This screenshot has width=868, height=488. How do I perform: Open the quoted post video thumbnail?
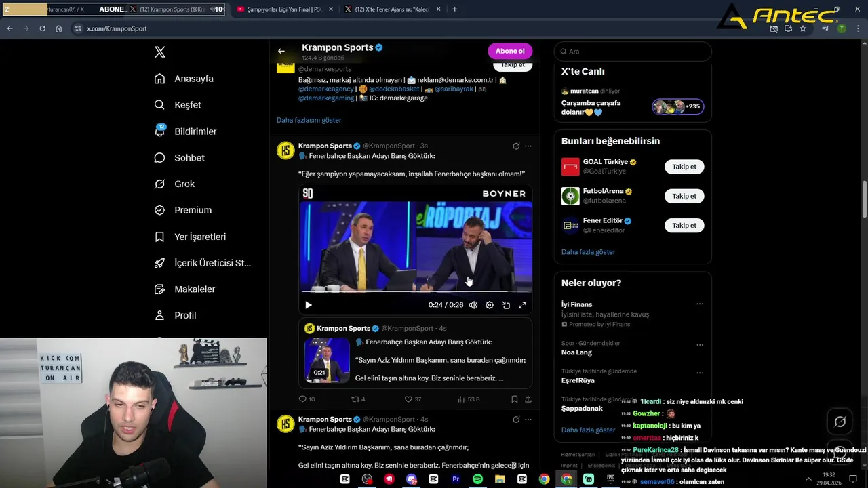[327, 361]
